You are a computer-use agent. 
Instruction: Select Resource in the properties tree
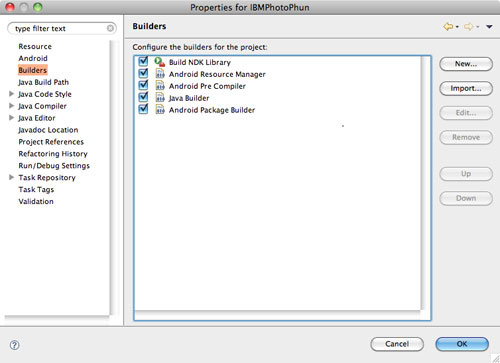pos(35,46)
